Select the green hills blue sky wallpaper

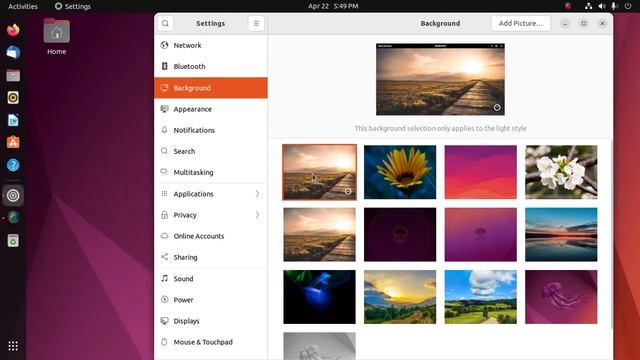point(480,297)
